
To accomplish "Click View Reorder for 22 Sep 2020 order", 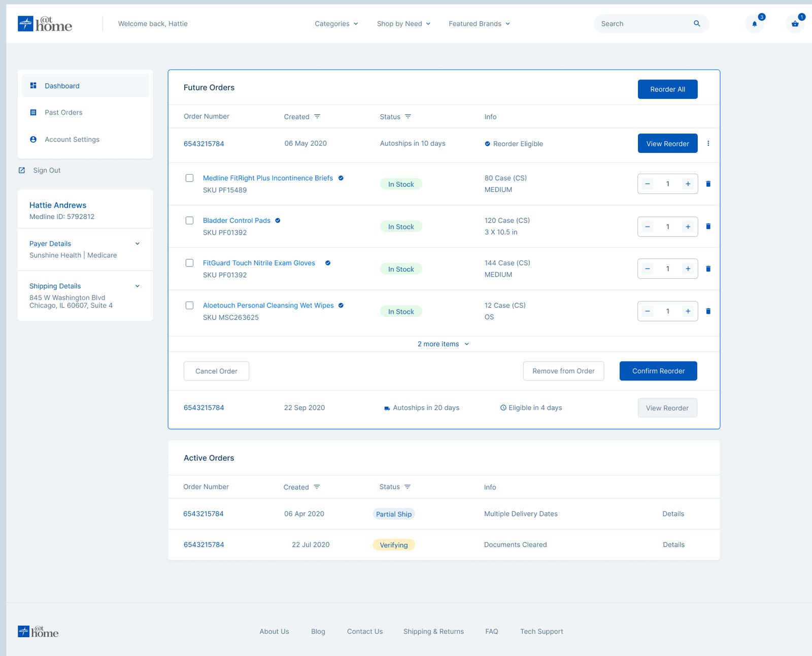I will [667, 408].
